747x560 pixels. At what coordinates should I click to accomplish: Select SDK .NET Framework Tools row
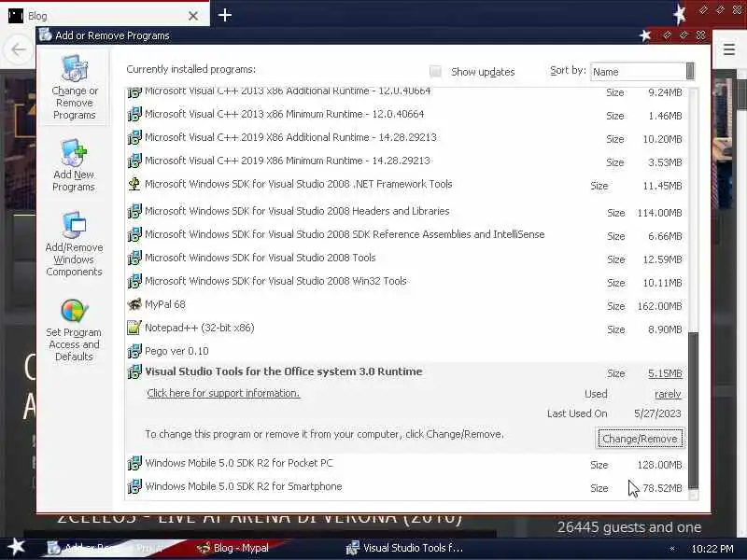click(x=406, y=184)
